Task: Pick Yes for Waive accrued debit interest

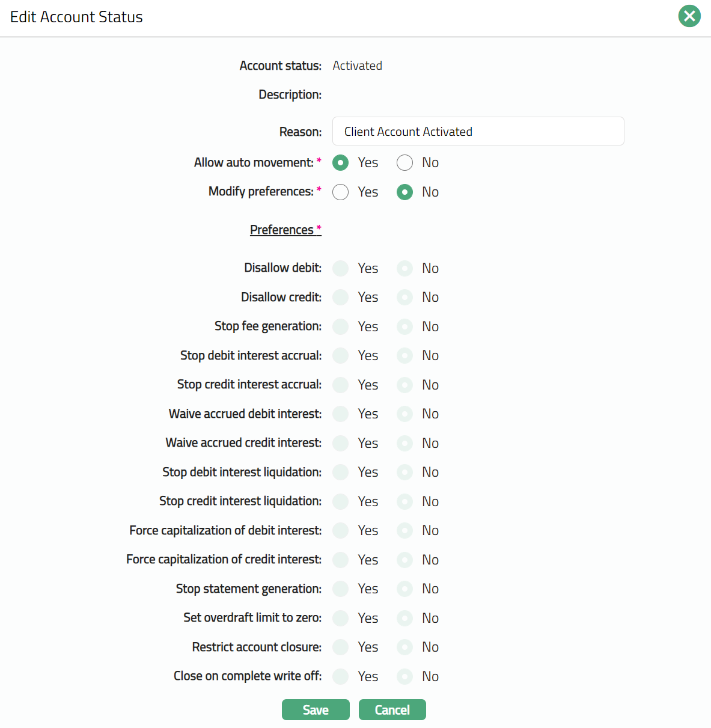Action: 341,414
